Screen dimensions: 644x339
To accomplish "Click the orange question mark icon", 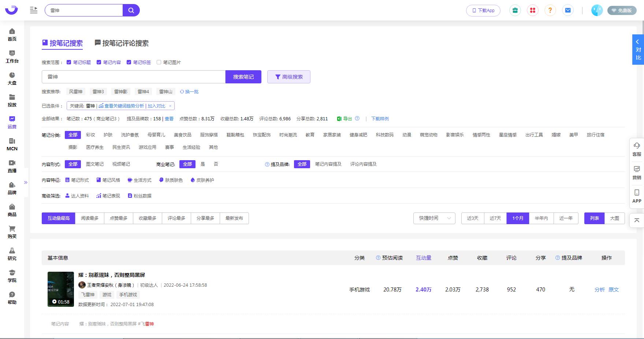I will pos(550,10).
